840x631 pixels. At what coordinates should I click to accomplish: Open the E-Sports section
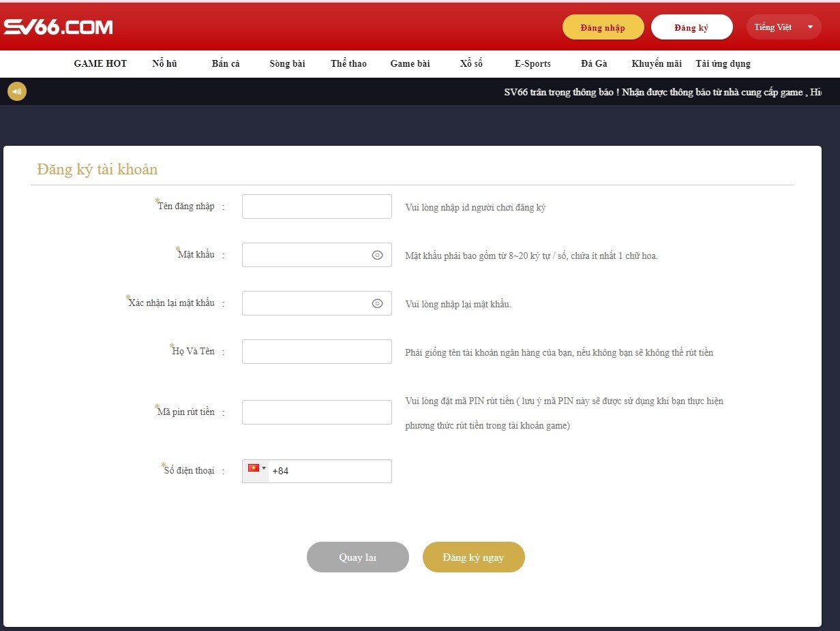532,63
